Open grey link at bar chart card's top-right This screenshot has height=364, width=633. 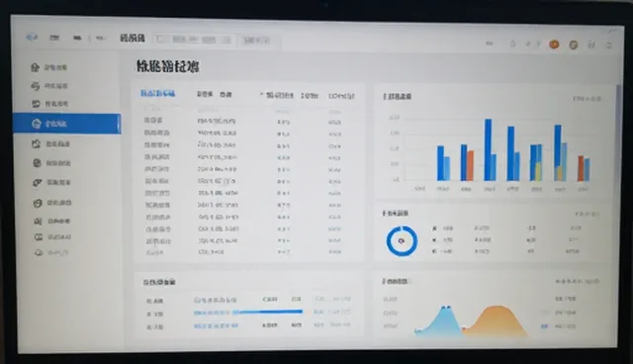(x=587, y=99)
